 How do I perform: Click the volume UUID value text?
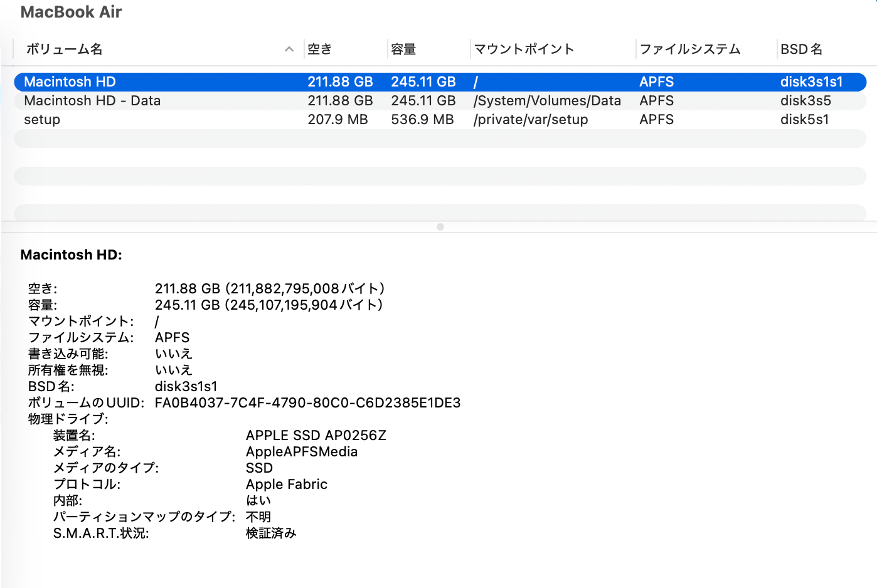pos(309,402)
